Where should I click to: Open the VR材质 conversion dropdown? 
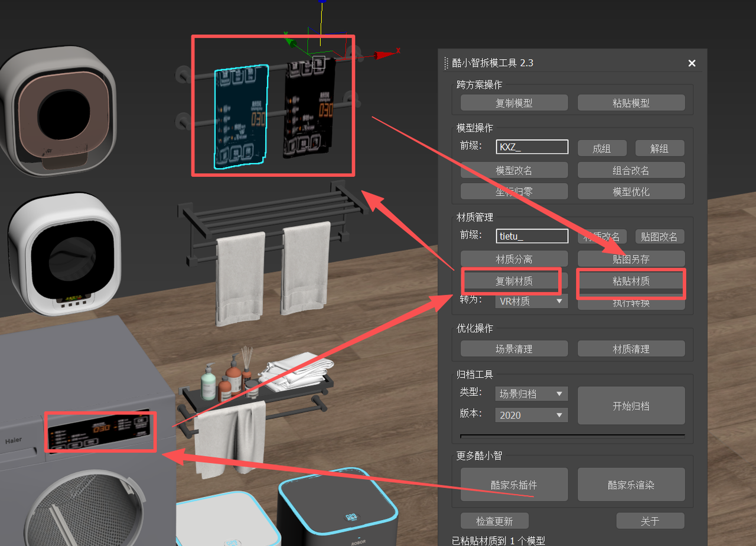pos(531,301)
